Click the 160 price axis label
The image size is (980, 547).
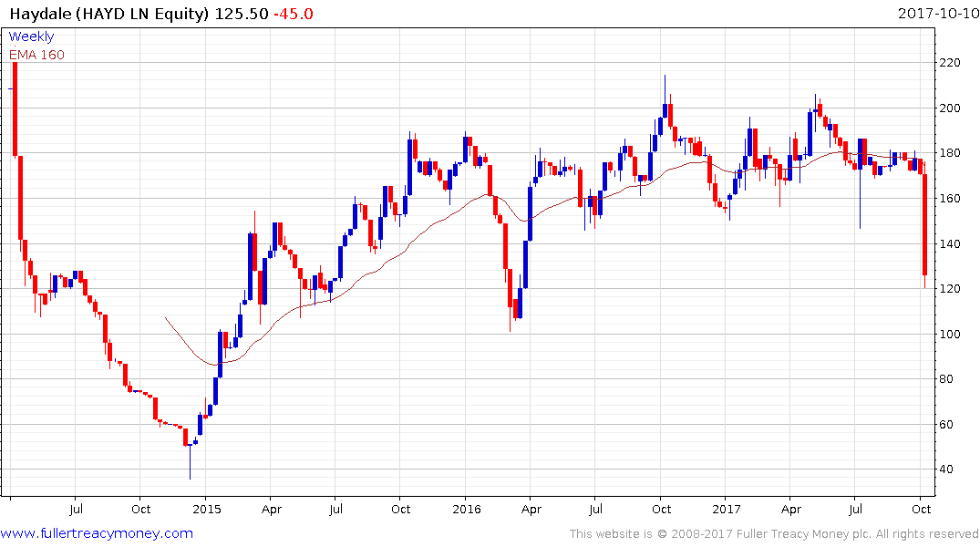[950, 198]
